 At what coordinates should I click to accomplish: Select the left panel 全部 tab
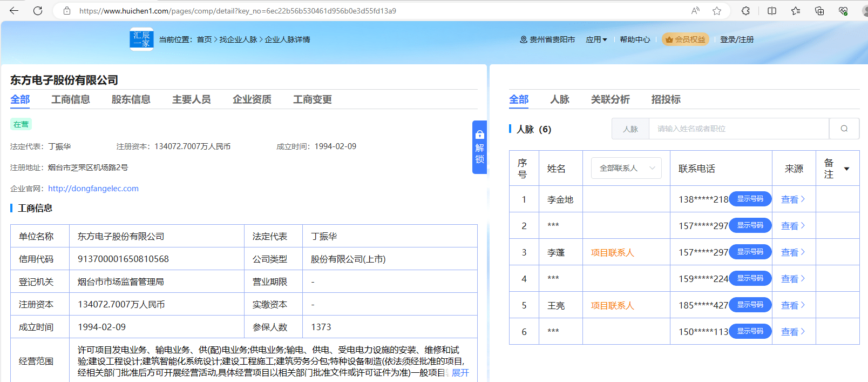click(x=20, y=99)
